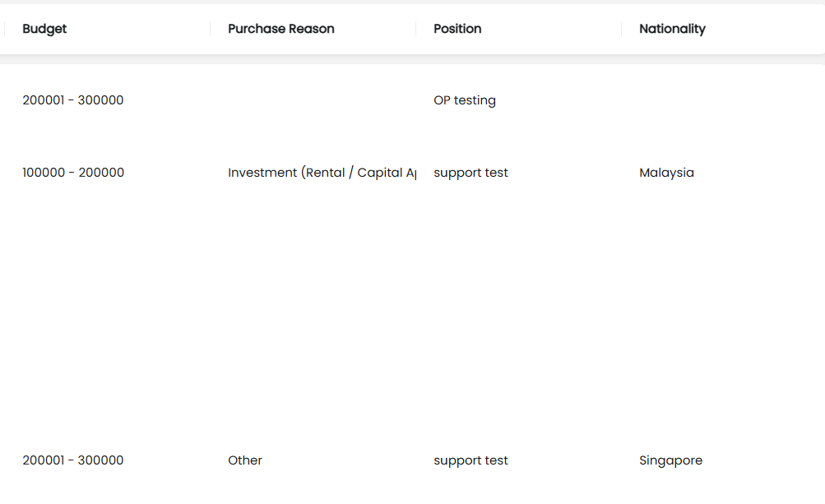Click the Investment (Rental / Capital purchase reason cell

[x=321, y=173]
